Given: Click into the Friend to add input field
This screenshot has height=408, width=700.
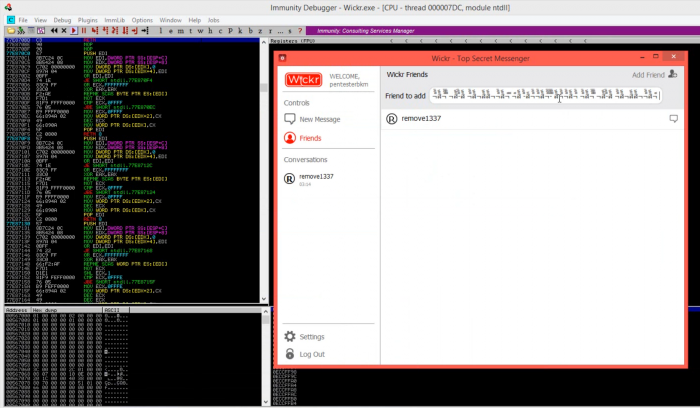Looking at the screenshot, I should (x=545, y=95).
